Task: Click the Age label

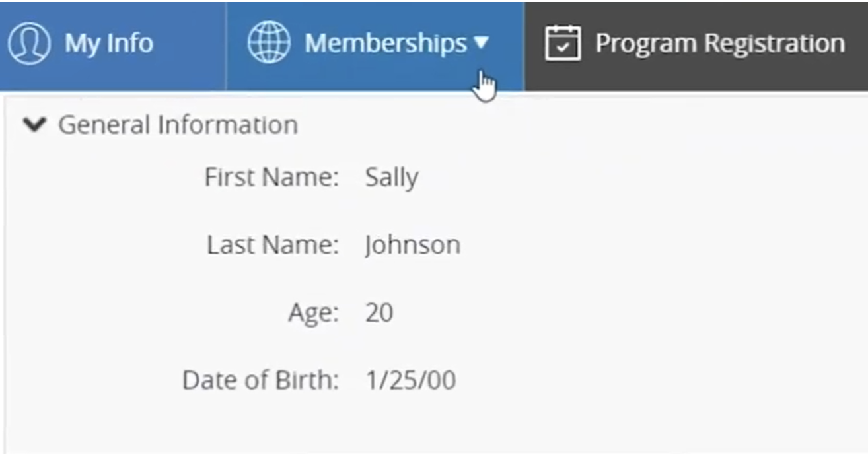Action: [x=313, y=313]
